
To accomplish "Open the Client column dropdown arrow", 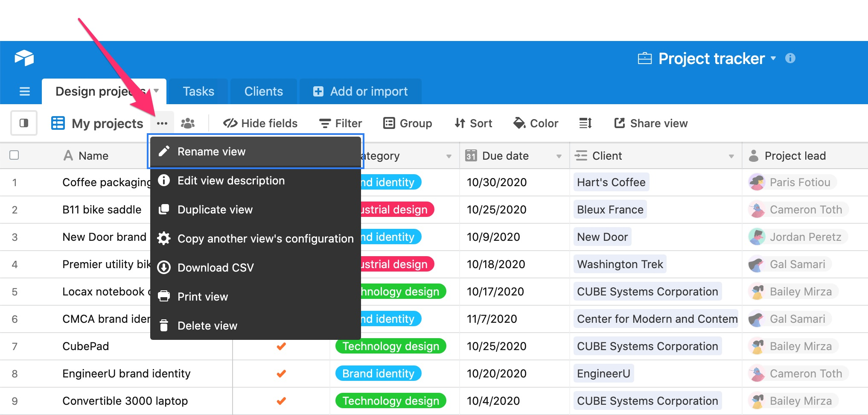I will [731, 156].
